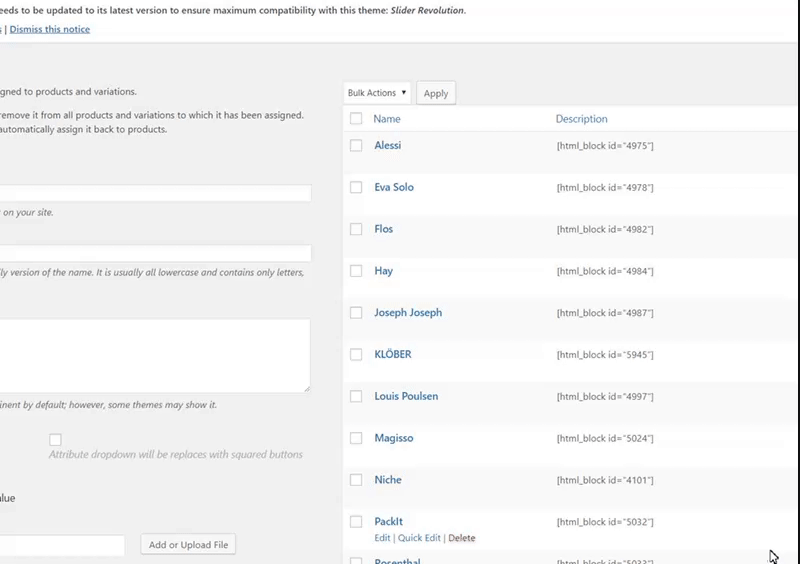Click description [html_block id="4101"]
Image resolution: width=800 pixels, height=564 pixels.
point(605,481)
